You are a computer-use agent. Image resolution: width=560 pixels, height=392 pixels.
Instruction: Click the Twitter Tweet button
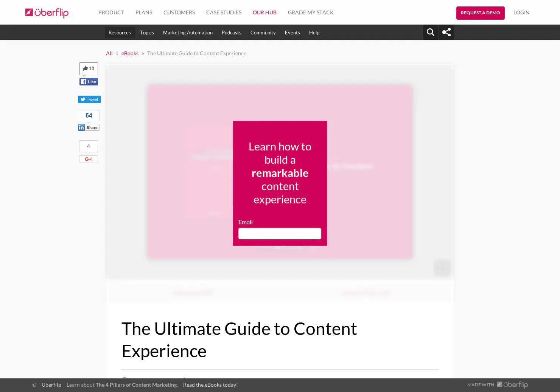(89, 99)
